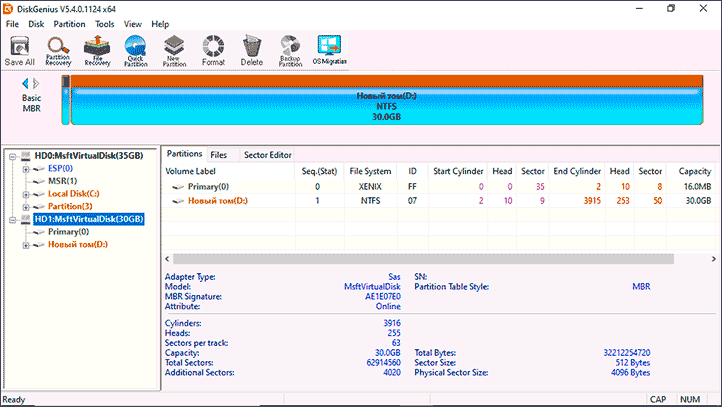This screenshot has height=407, width=722.
Task: Click drive icon in Primary(0) table row
Action: (x=178, y=187)
